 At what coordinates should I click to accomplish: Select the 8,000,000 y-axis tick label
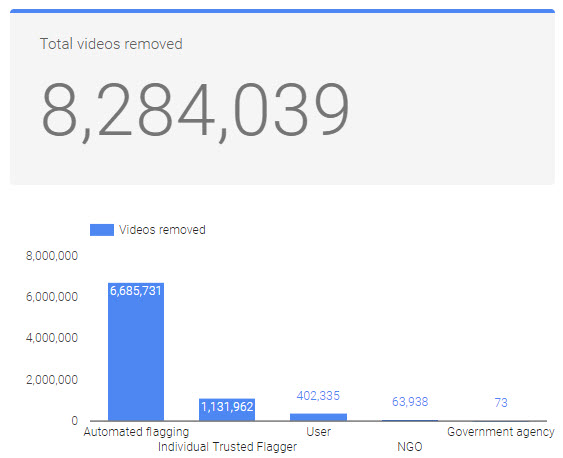[x=52, y=256]
